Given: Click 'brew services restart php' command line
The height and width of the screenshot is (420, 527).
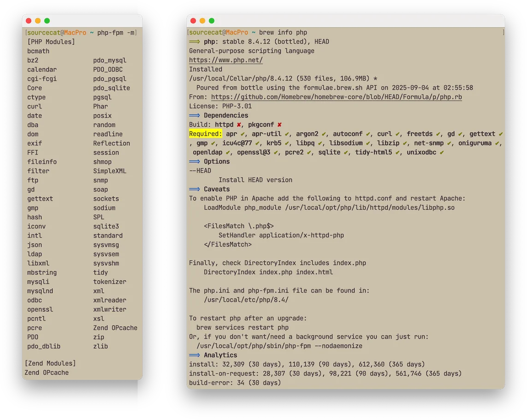Looking at the screenshot, I should (x=243, y=327).
